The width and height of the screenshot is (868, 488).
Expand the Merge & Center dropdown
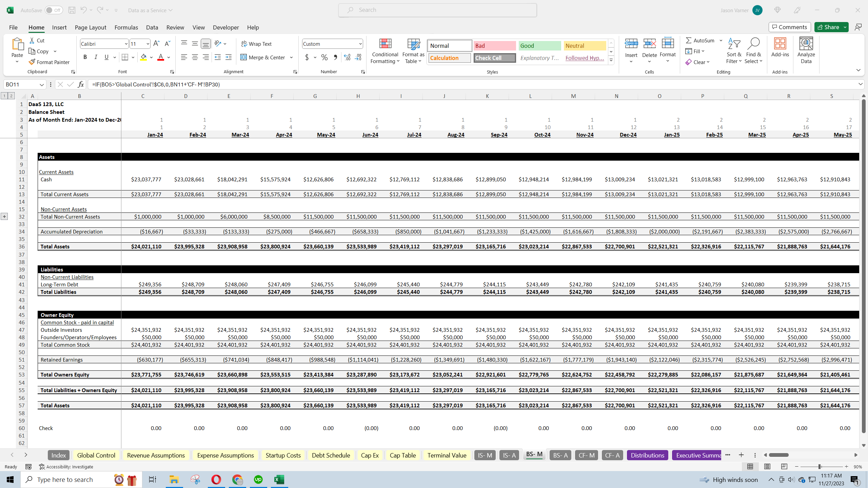[x=291, y=57]
